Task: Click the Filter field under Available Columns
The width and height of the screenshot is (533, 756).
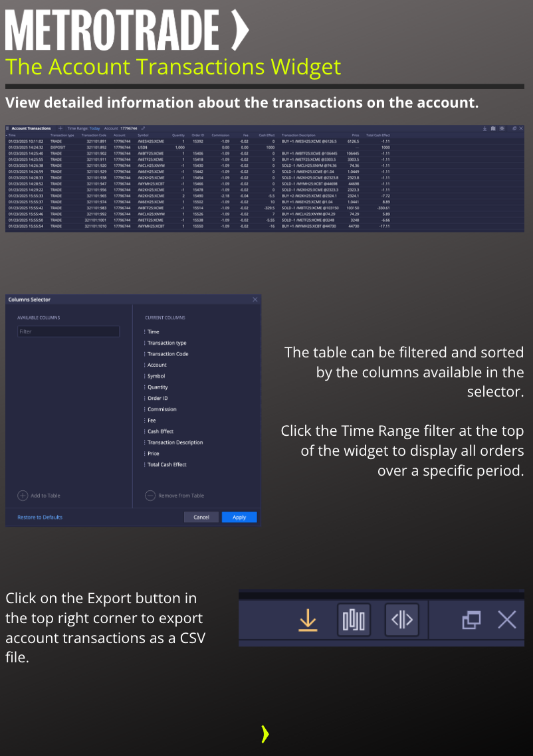Action: [68, 331]
